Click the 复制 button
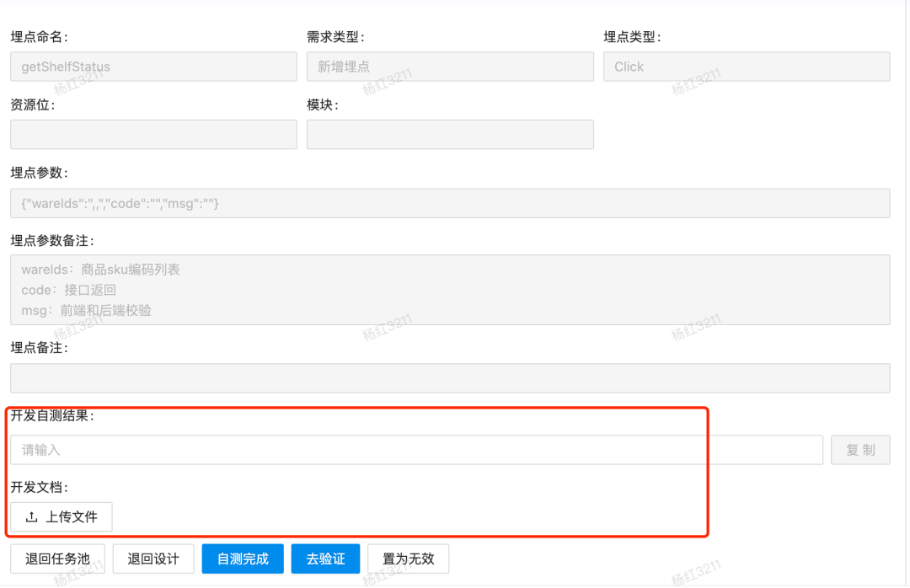The height and width of the screenshot is (588, 910). [860, 450]
